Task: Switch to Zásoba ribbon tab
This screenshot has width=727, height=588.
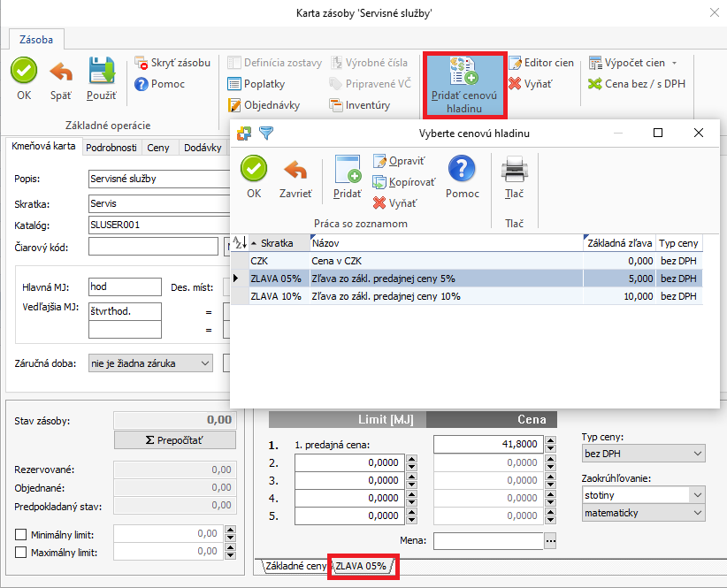Action: pyautogui.click(x=36, y=40)
